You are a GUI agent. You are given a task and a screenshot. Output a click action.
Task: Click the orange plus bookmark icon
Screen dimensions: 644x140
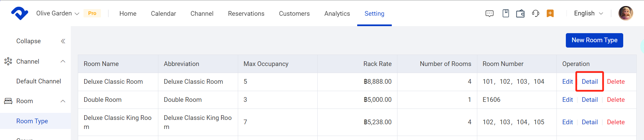coord(550,13)
